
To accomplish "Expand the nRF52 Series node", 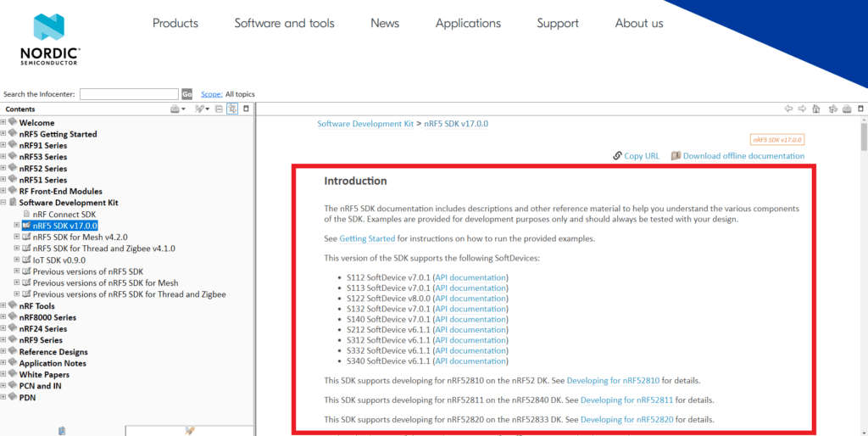I will coord(3,169).
